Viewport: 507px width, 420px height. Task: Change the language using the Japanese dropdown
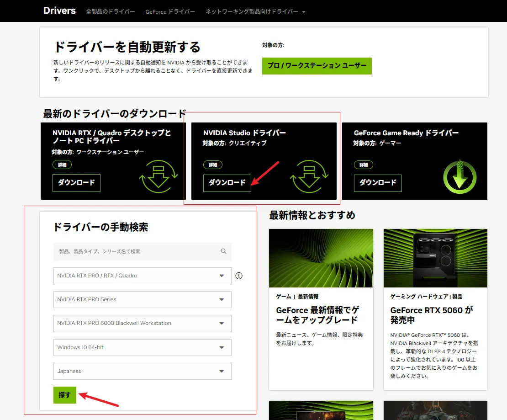tap(142, 371)
